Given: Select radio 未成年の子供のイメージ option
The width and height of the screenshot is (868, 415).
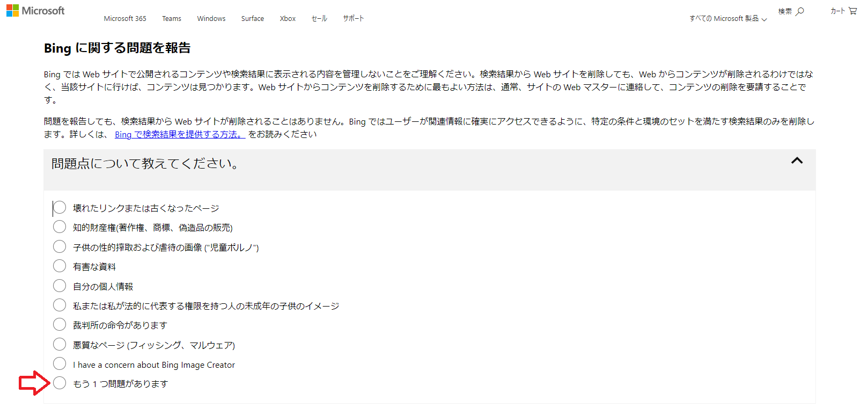Looking at the screenshot, I should [60, 305].
